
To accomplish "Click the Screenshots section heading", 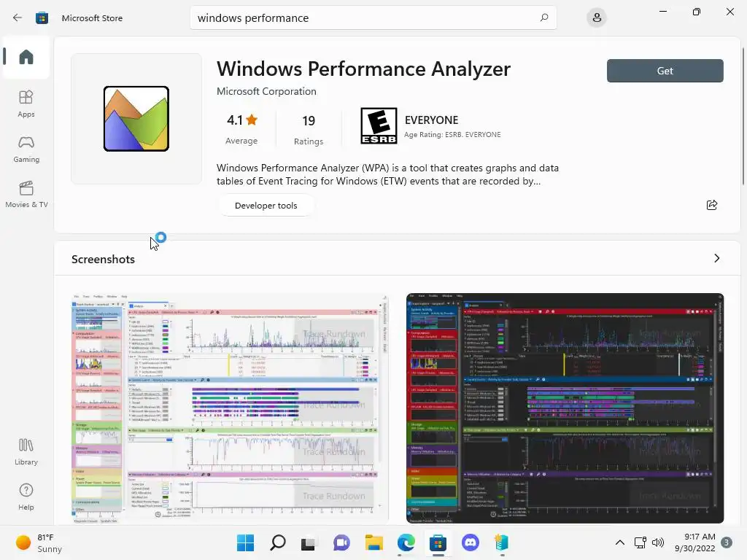I will (104, 259).
